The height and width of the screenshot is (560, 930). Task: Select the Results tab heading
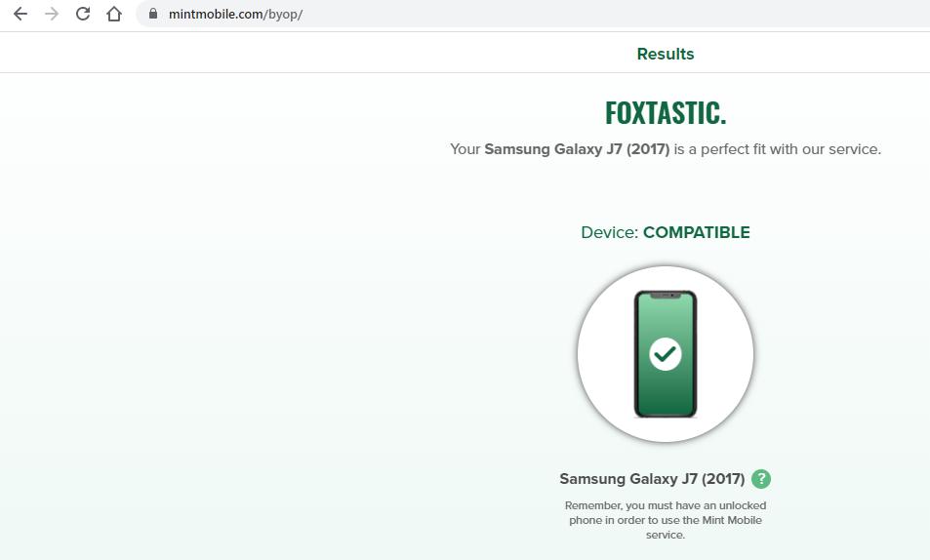click(x=666, y=54)
